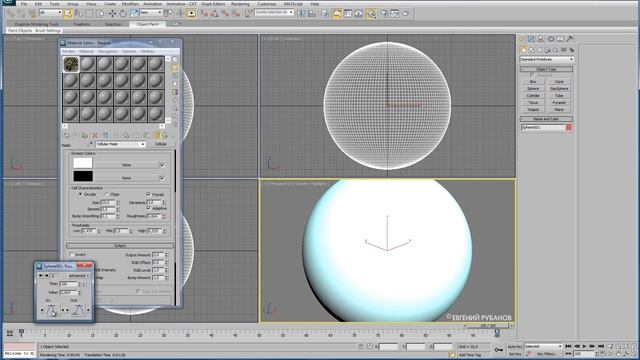Open the Create Selection Set dropdown
The image size is (640, 360).
[x=274, y=13]
